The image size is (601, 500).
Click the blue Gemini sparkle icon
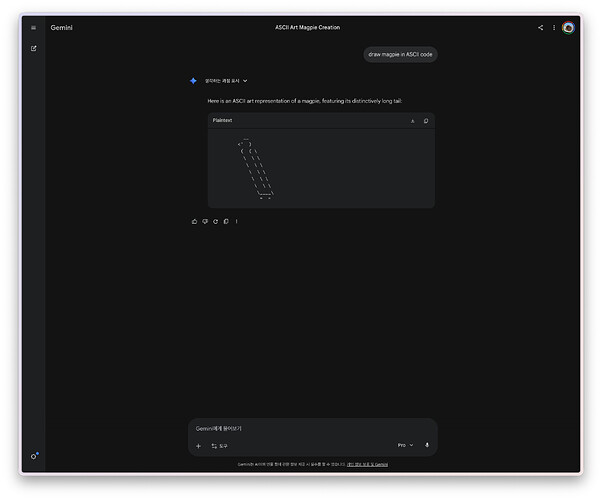click(x=193, y=81)
